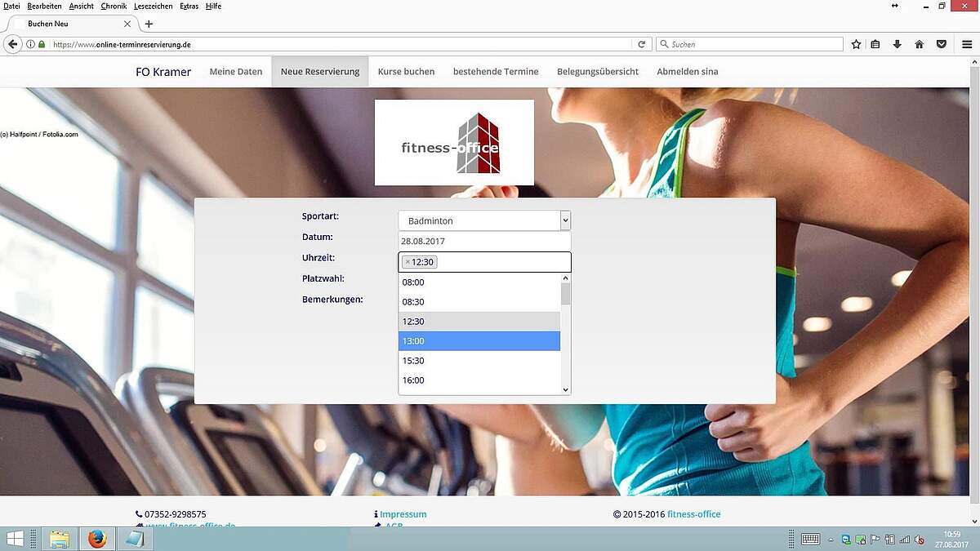Open the Windows Start menu
Viewport: 980px width, 551px height.
click(15, 539)
